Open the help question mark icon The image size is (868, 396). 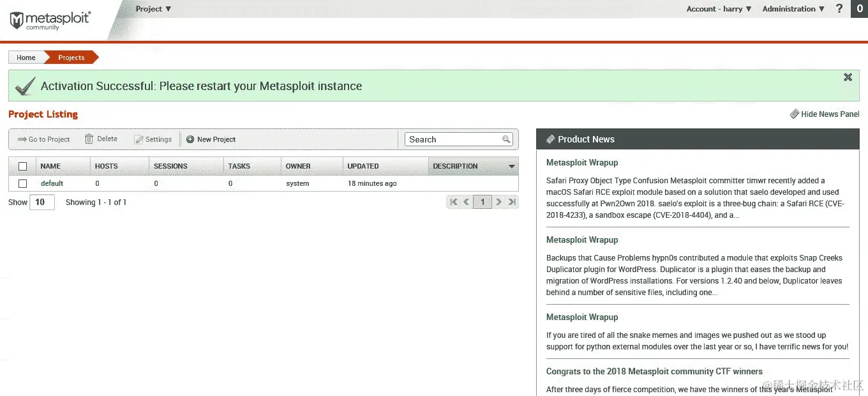pos(839,8)
